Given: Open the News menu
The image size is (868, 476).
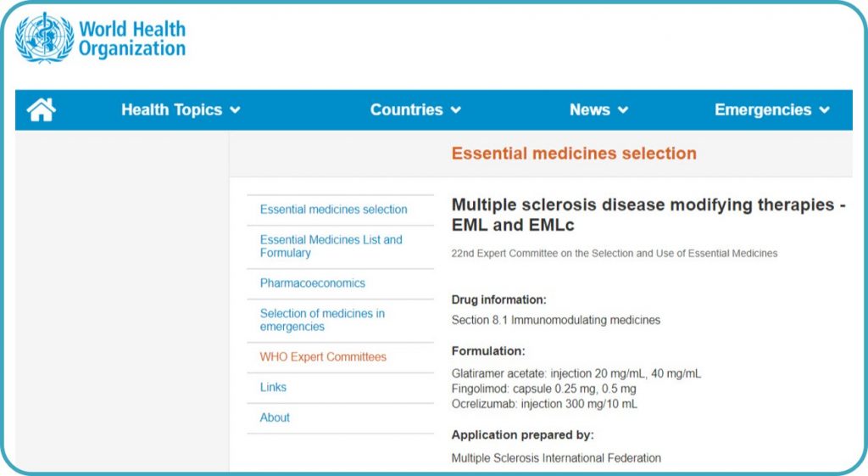Looking at the screenshot, I should coord(589,110).
